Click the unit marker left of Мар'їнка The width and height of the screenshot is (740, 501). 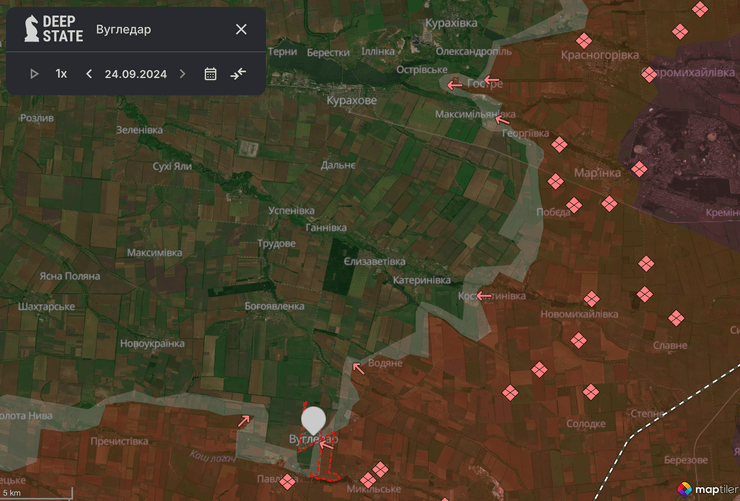[x=555, y=181]
